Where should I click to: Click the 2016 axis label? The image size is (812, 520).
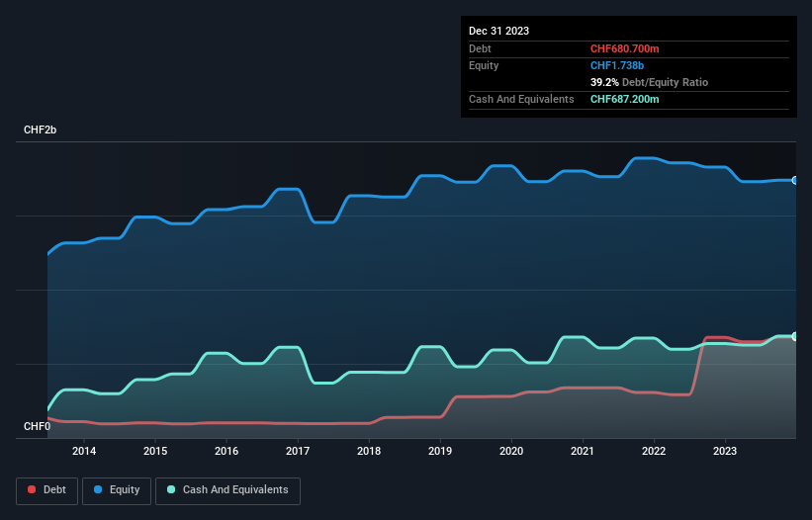pyautogui.click(x=226, y=451)
